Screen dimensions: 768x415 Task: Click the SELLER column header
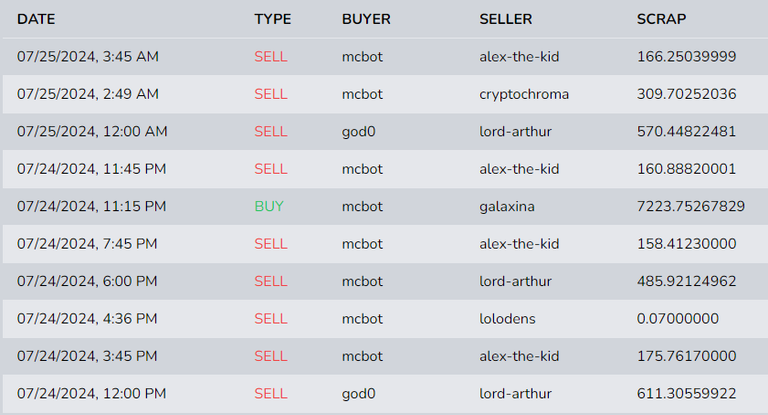pos(505,19)
